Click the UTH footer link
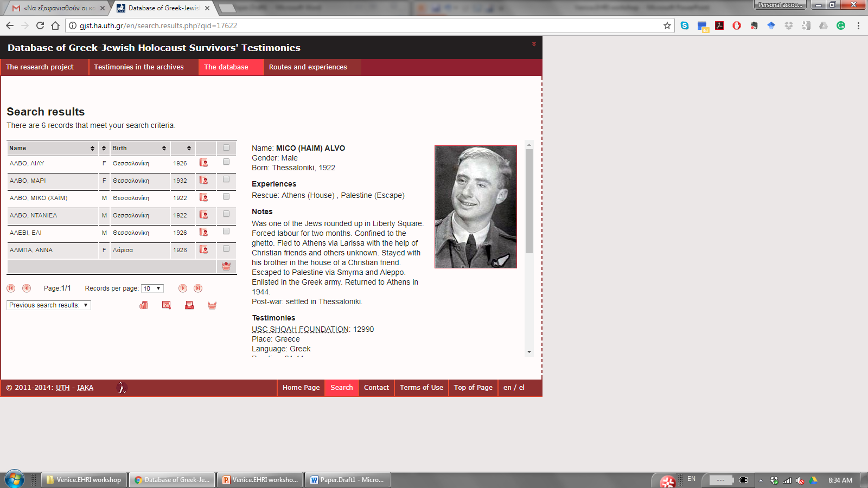868x488 pixels. [x=63, y=388]
